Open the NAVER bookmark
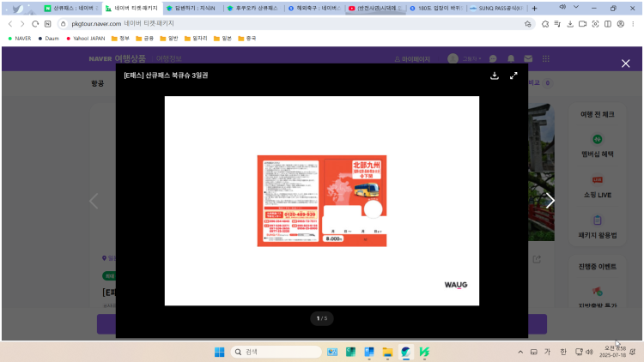The width and height of the screenshot is (644, 362). (19, 38)
